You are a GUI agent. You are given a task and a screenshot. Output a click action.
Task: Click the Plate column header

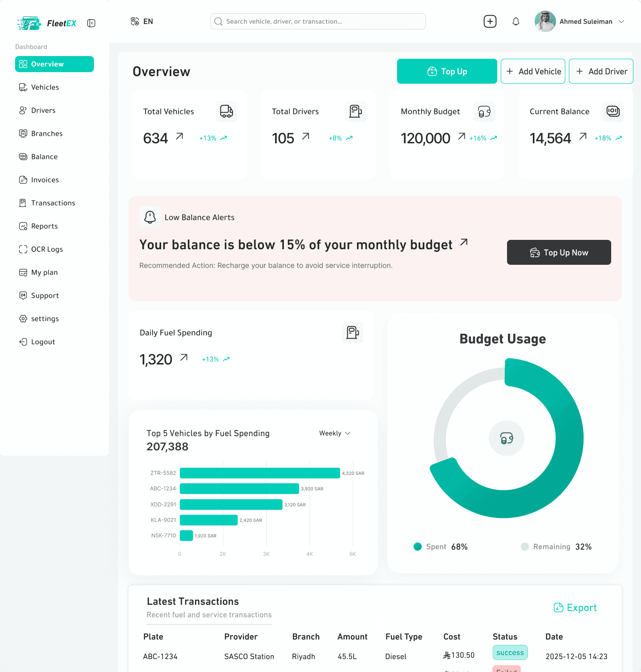coord(153,637)
